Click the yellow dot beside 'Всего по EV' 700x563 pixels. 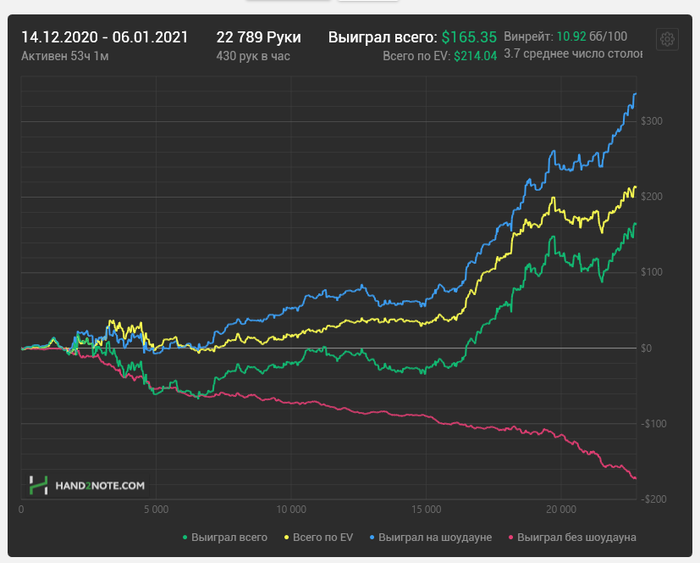[x=286, y=538]
